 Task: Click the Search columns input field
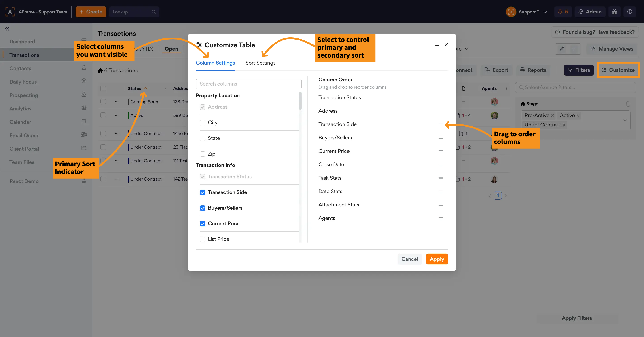coord(248,84)
